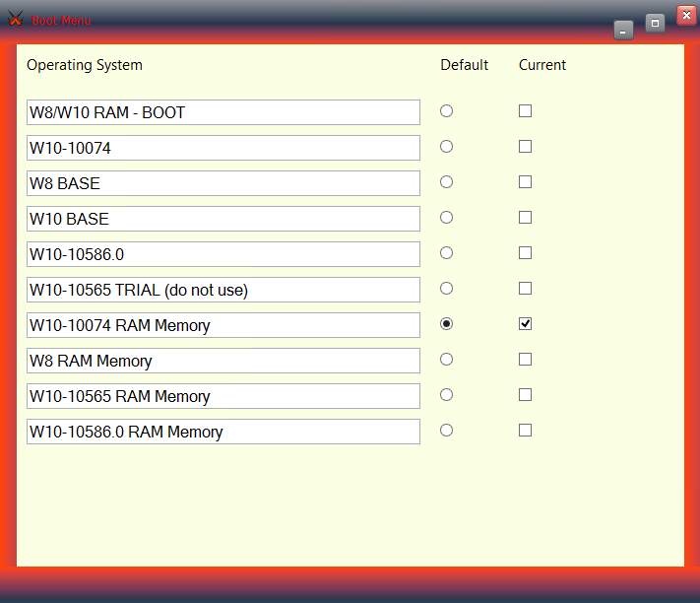Set W10-10565 RAM Memory as default OS
This screenshot has width=700, height=603.
click(x=446, y=395)
